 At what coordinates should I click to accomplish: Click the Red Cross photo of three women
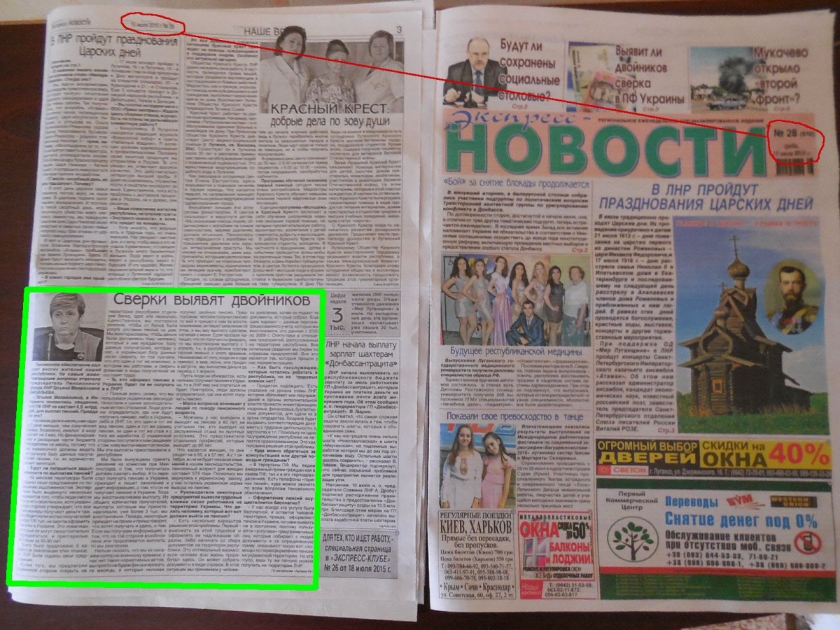[332, 65]
